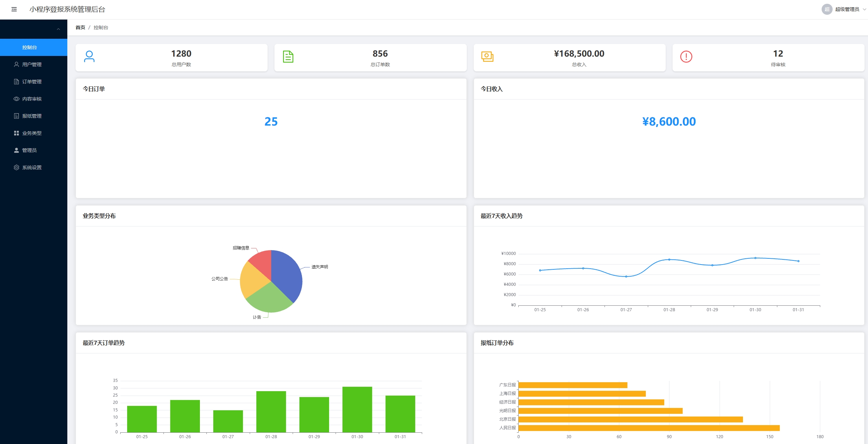Click the super admin avatar circle
Image resolution: width=868 pixels, height=444 pixels.
coord(827,9)
